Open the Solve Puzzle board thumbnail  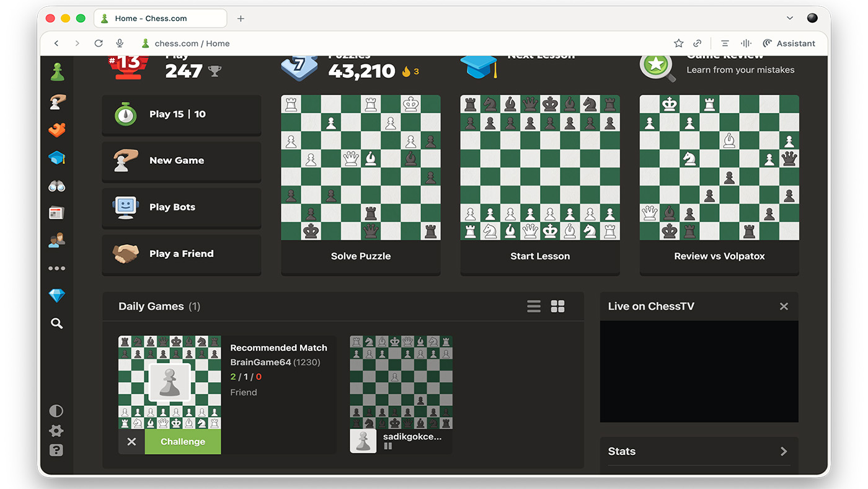(361, 168)
